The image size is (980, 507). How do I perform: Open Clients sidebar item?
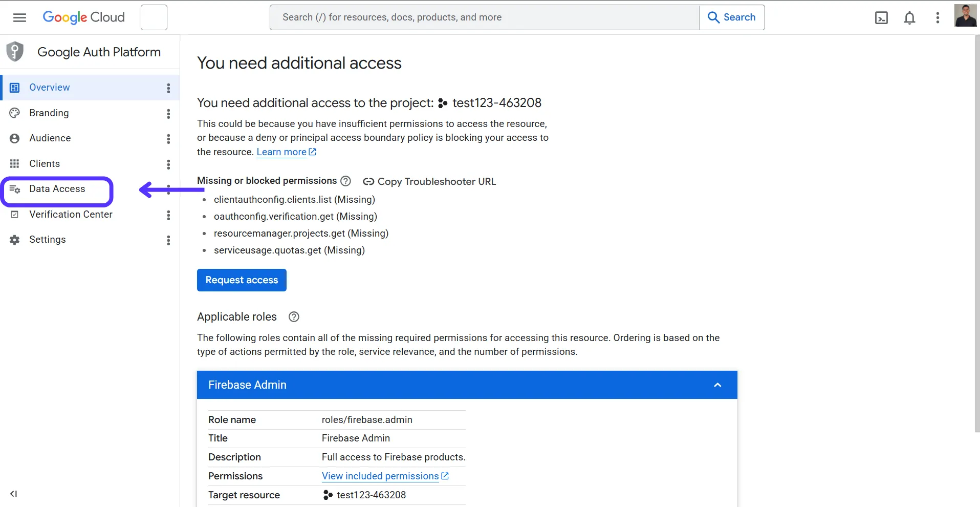coord(45,164)
